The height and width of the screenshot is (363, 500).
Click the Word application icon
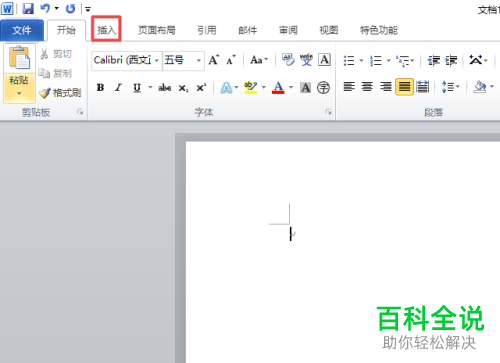[x=7, y=9]
